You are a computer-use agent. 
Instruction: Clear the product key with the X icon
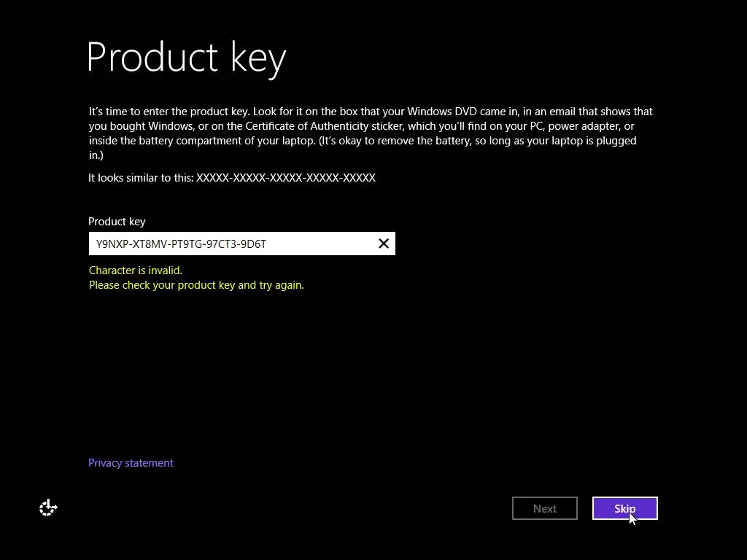[384, 244]
